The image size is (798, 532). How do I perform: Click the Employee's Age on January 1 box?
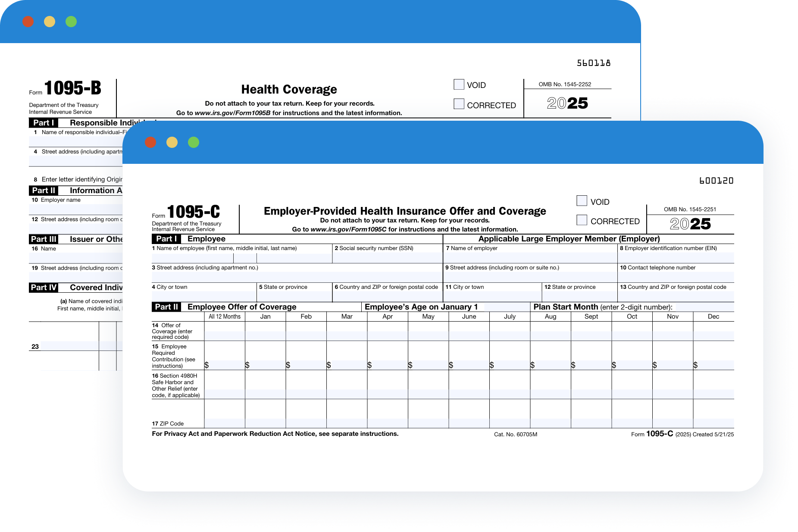[x=507, y=307]
